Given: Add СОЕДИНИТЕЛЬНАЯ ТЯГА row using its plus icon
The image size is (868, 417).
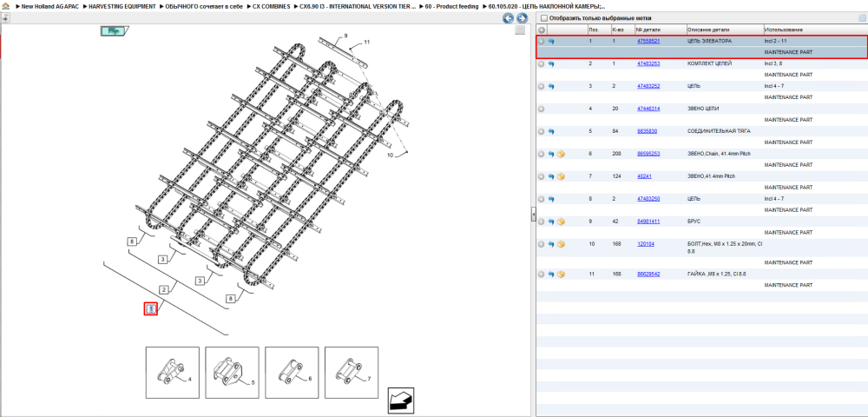Looking at the screenshot, I should coord(542,131).
